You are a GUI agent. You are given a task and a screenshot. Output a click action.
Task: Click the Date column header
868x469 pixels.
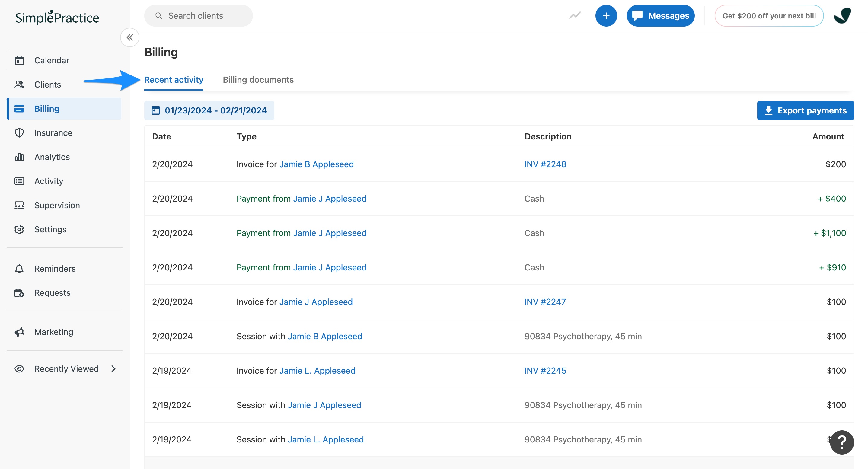point(161,136)
